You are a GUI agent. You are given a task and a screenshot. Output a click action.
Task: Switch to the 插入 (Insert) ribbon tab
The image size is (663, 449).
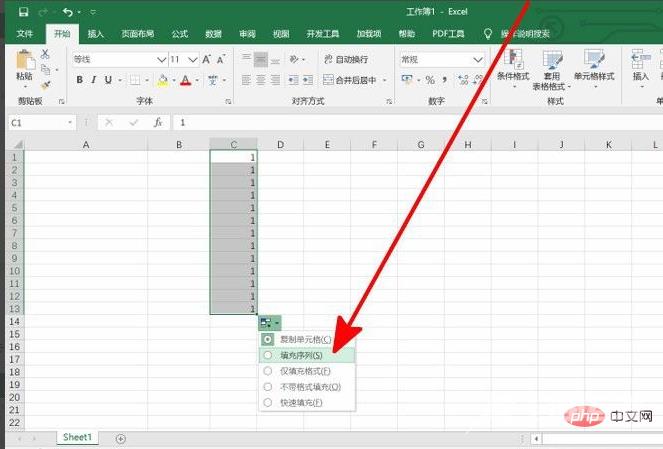95,33
